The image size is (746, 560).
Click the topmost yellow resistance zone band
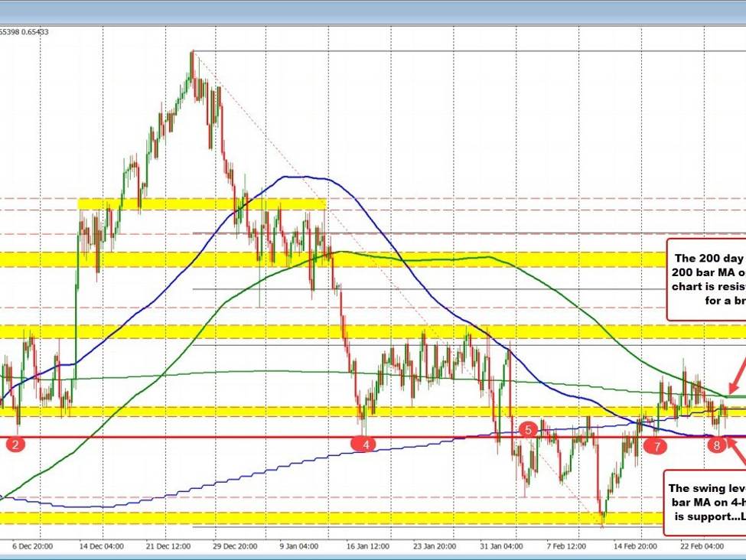pos(203,204)
